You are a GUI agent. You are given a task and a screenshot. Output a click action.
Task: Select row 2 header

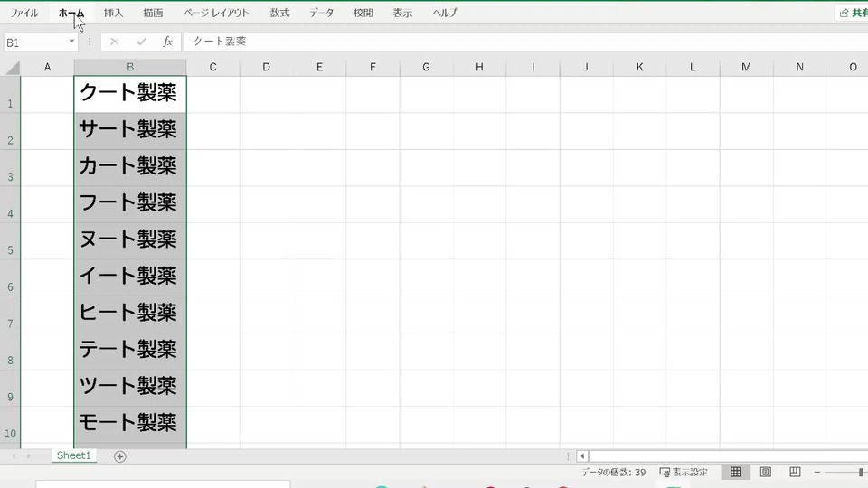(10, 131)
